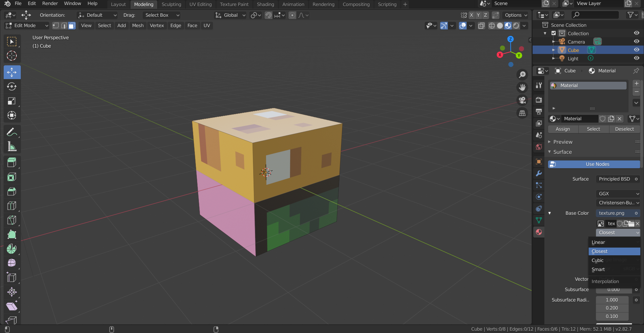Viewport: 644px width, 333px height.
Task: Select the Cursor tool in toolbar
Action: click(x=12, y=56)
